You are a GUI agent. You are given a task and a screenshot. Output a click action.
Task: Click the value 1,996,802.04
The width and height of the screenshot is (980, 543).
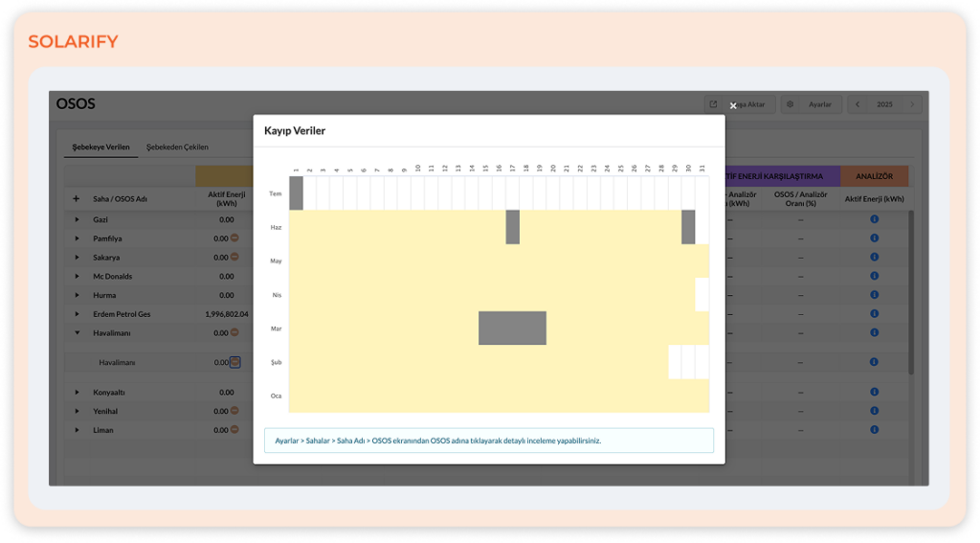pos(226,314)
